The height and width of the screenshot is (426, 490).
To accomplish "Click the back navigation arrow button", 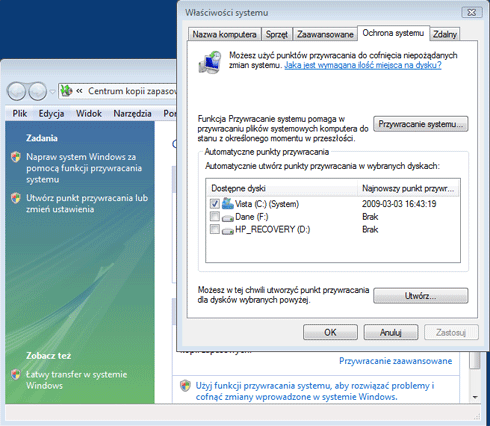I will click(16, 91).
